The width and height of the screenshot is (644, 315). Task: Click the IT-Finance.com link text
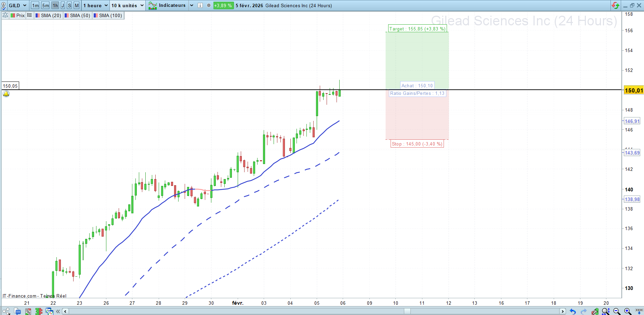pos(20,296)
